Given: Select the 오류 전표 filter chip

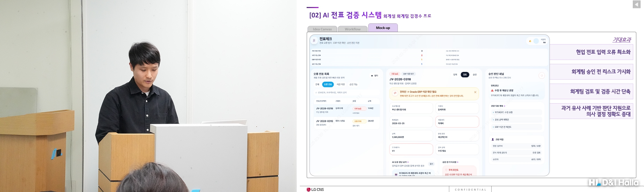Looking at the screenshot, I should click(328, 84).
